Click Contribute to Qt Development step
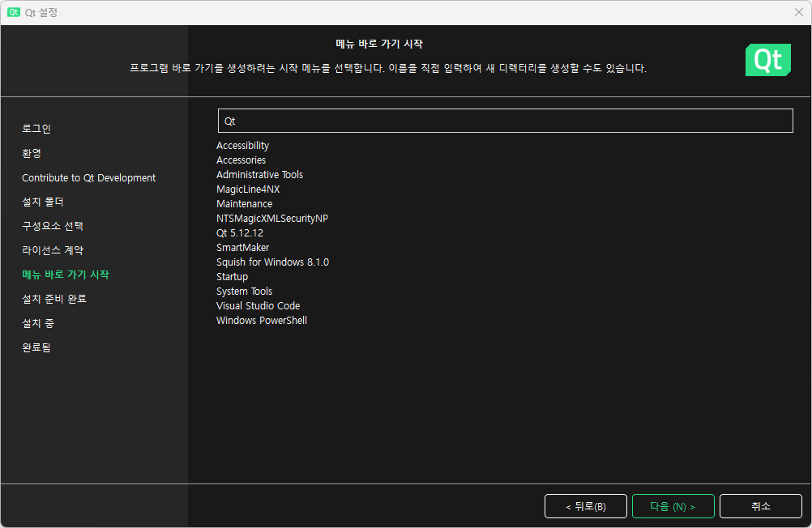This screenshot has height=528, width=812. click(x=88, y=177)
